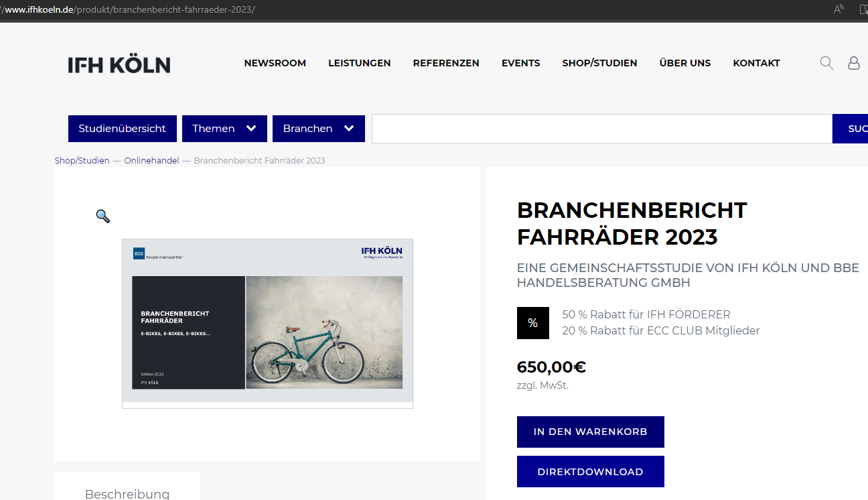This screenshot has width=868, height=500.
Task: Open the Leistungen menu item
Action: [x=360, y=63]
